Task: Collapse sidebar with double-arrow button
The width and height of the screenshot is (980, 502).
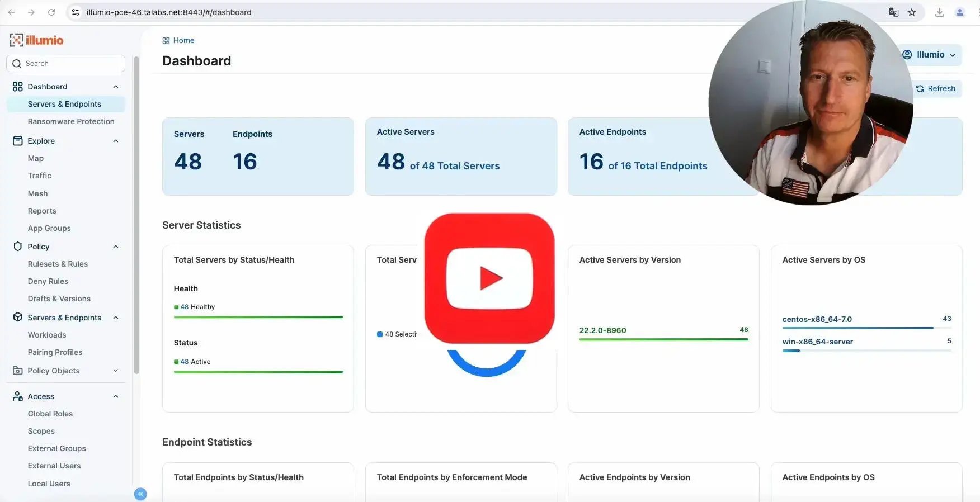Action: pos(140,494)
